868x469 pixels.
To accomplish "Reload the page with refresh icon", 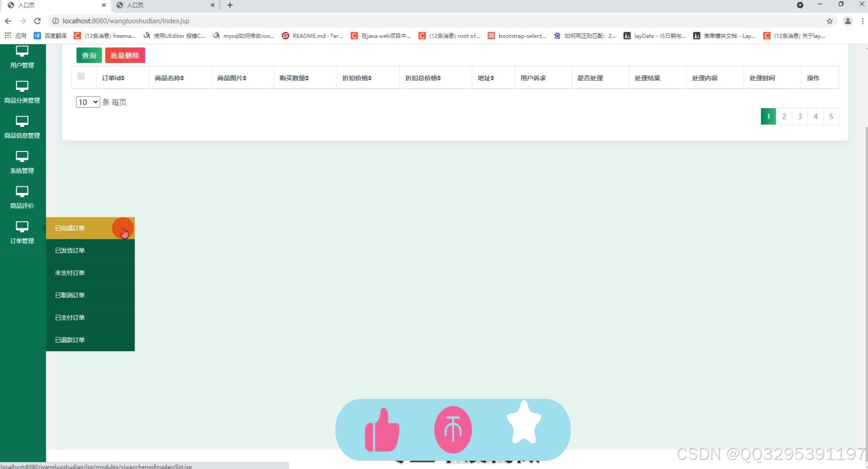I will coord(37,21).
